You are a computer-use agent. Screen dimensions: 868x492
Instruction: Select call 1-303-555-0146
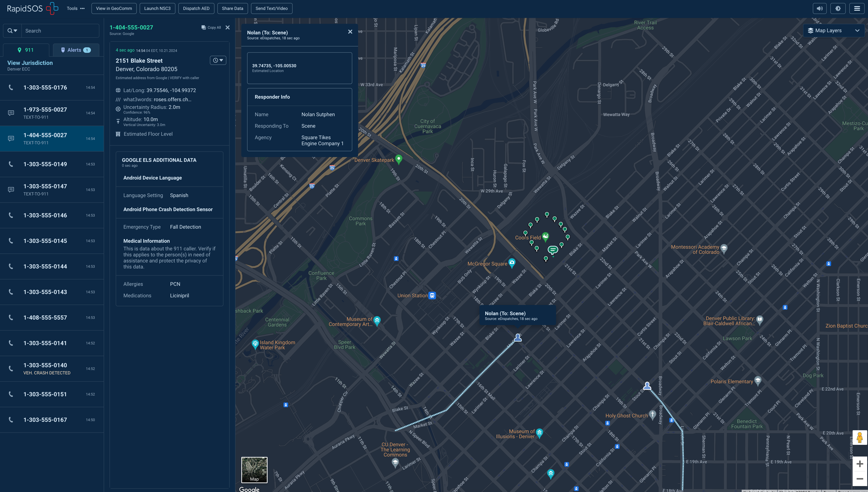point(52,215)
